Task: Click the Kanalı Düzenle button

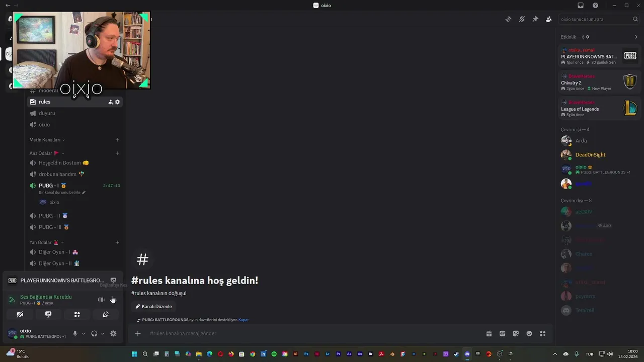Action: (153, 306)
